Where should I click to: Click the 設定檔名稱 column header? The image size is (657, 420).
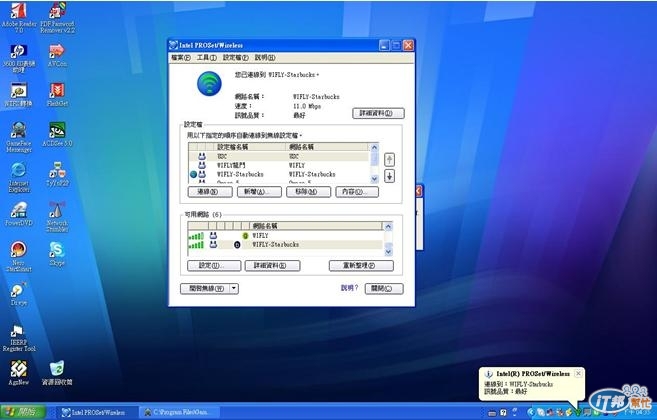(250, 147)
